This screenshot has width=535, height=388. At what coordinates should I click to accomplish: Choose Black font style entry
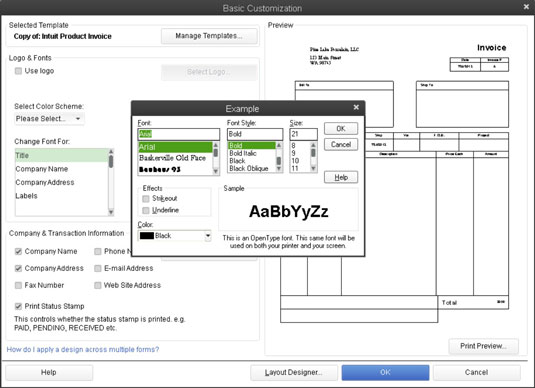[251, 161]
